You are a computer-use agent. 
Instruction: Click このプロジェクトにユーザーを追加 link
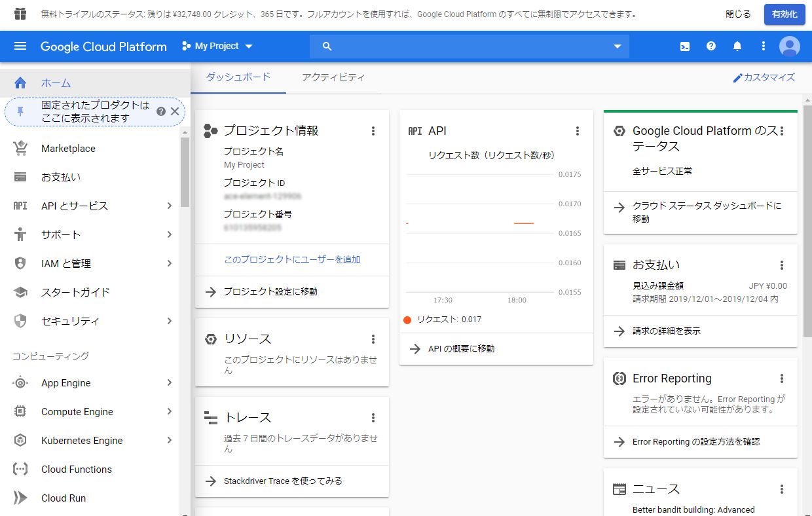tap(292, 260)
